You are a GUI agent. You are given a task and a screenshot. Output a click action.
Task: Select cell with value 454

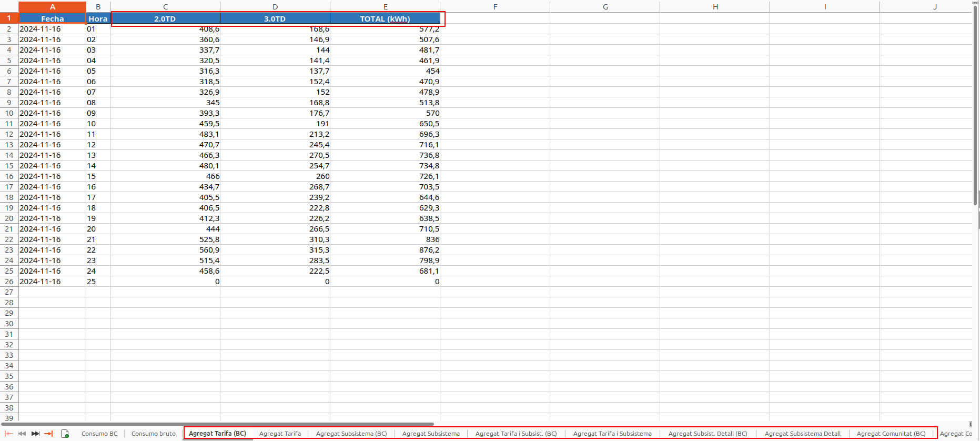[x=385, y=71]
